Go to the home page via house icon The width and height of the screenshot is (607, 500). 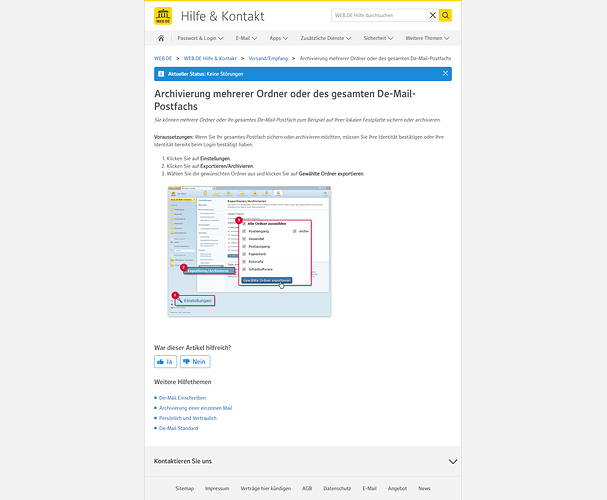161,38
